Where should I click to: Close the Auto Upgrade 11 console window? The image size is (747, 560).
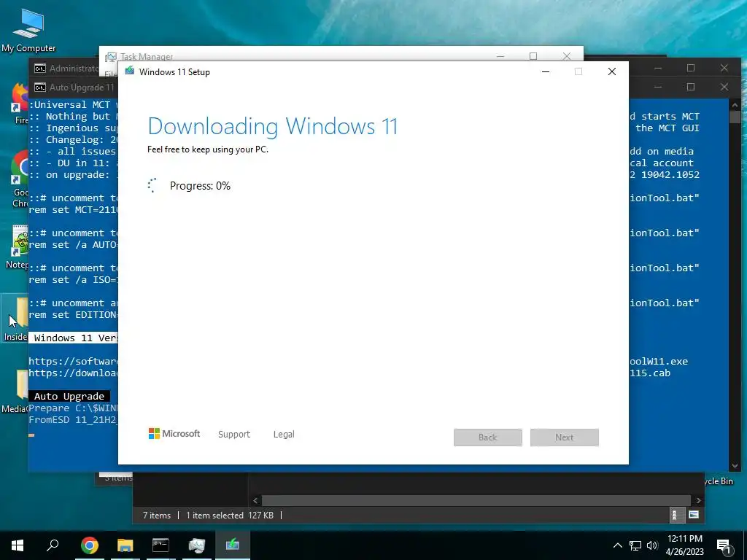(x=724, y=87)
